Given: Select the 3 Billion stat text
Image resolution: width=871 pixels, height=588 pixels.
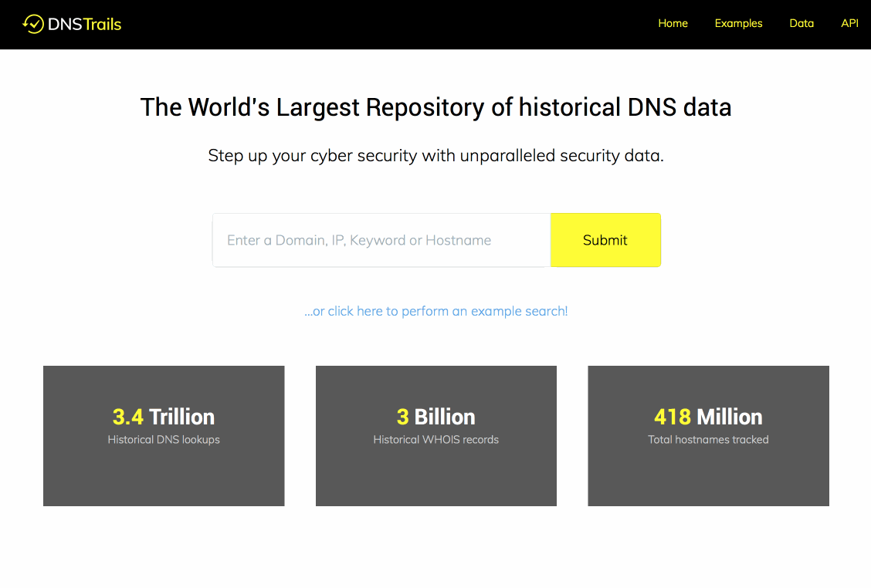Looking at the screenshot, I should pyautogui.click(x=436, y=417).
